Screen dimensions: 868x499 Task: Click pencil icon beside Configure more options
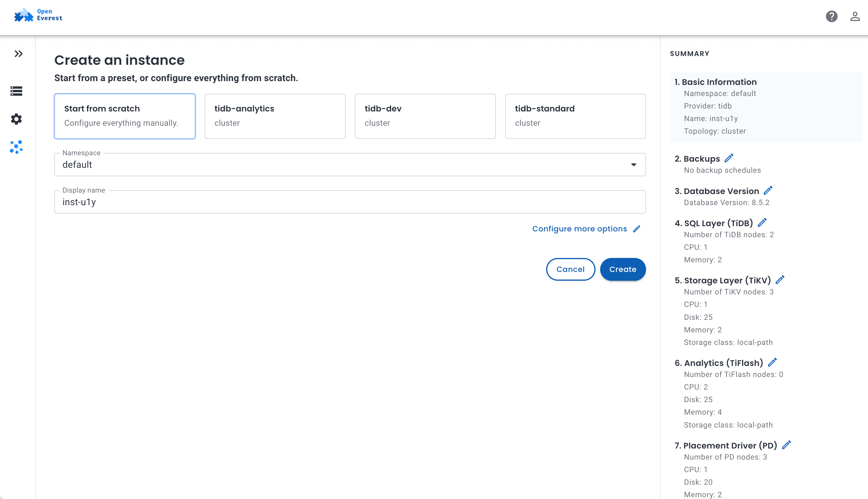pos(636,229)
